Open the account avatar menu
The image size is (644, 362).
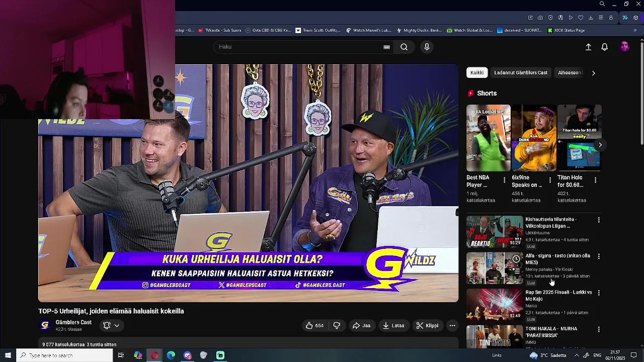pyautogui.click(x=624, y=47)
